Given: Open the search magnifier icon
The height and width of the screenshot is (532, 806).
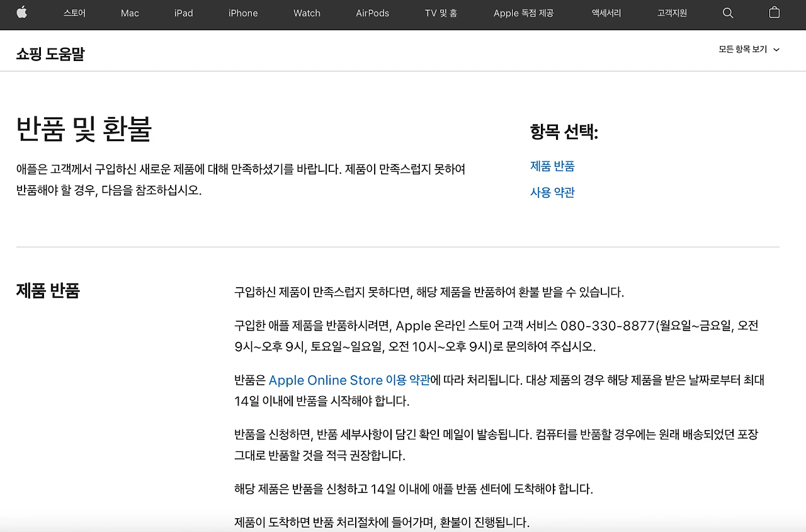Looking at the screenshot, I should pos(728,13).
